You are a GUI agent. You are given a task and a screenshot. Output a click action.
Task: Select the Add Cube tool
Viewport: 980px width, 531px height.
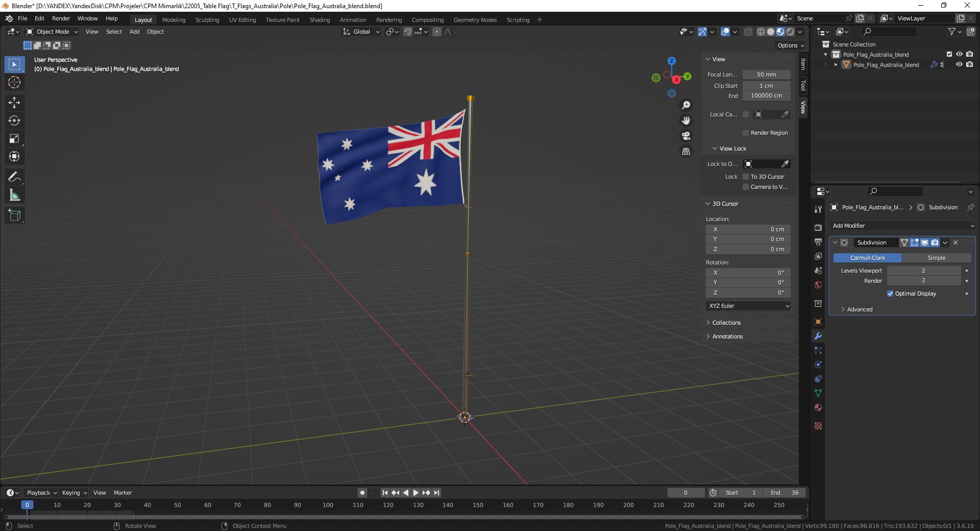[x=14, y=215]
